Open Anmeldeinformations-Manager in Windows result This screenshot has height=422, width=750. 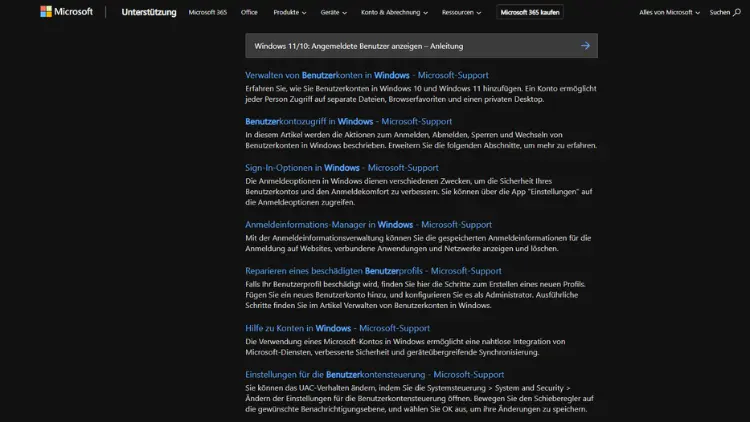click(x=368, y=224)
